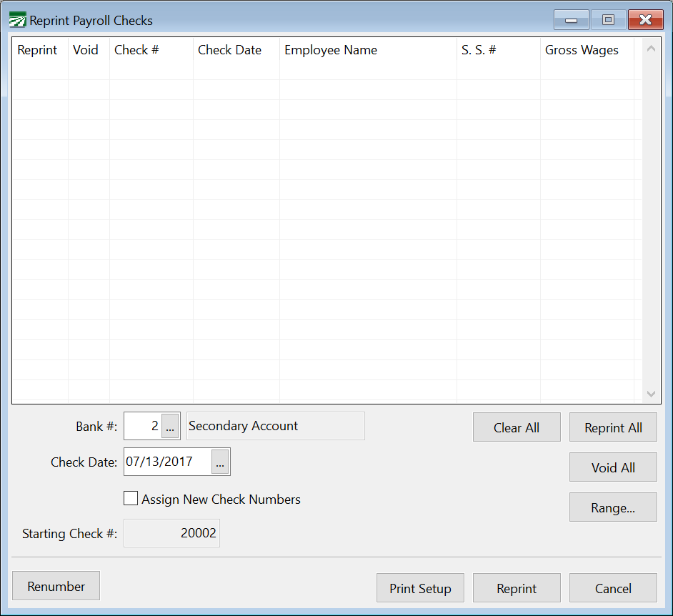This screenshot has height=616, width=673.
Task: Select the Void column header
Action: pos(85,50)
